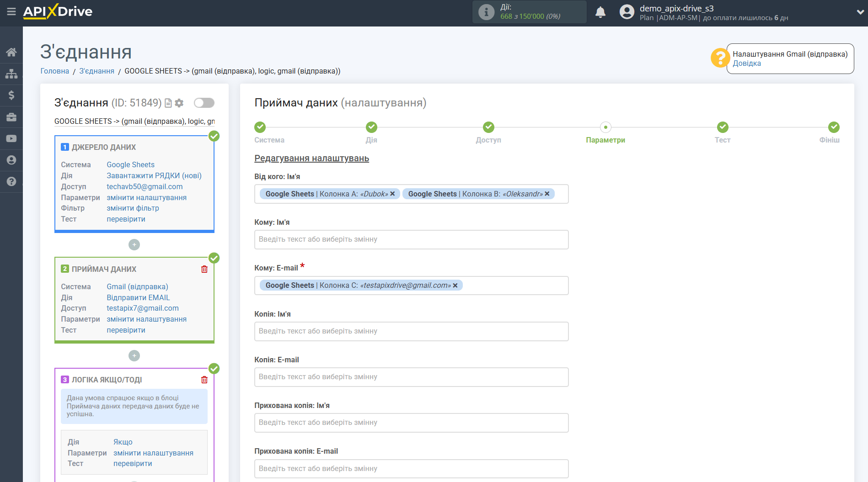The height and width of the screenshot is (482, 868).
Task: Open the user profile sidebar icon
Action: 11,160
